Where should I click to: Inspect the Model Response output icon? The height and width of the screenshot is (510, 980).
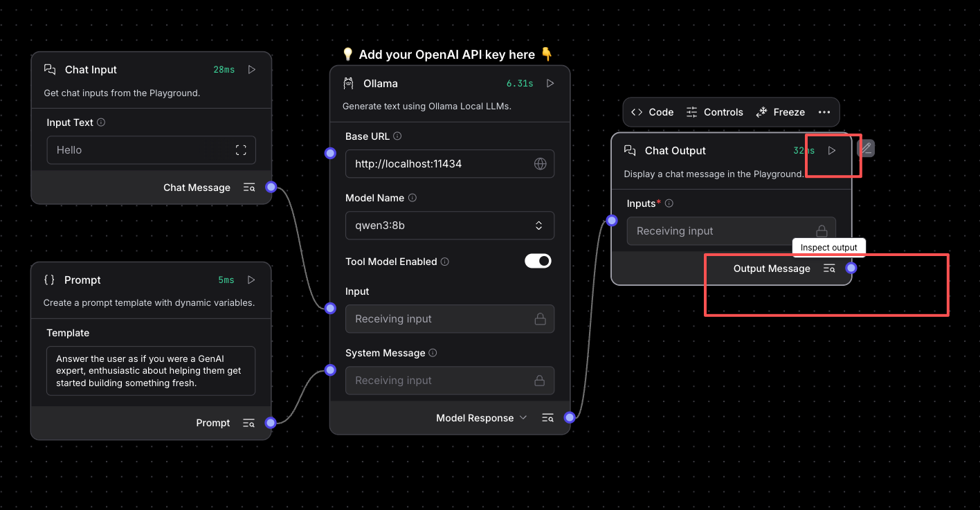(x=547, y=418)
